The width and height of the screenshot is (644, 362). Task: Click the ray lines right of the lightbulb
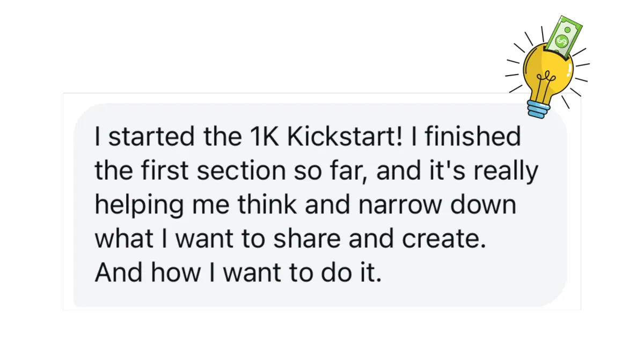580,78
